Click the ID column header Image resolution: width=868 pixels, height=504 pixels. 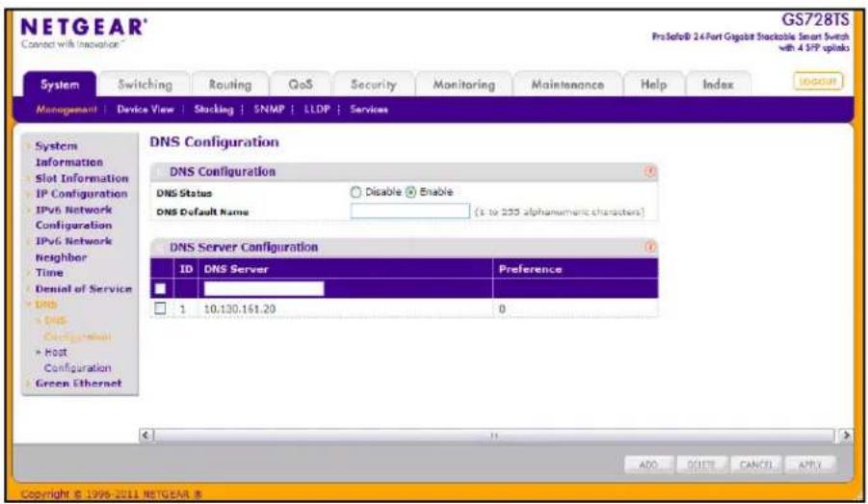[186, 269]
